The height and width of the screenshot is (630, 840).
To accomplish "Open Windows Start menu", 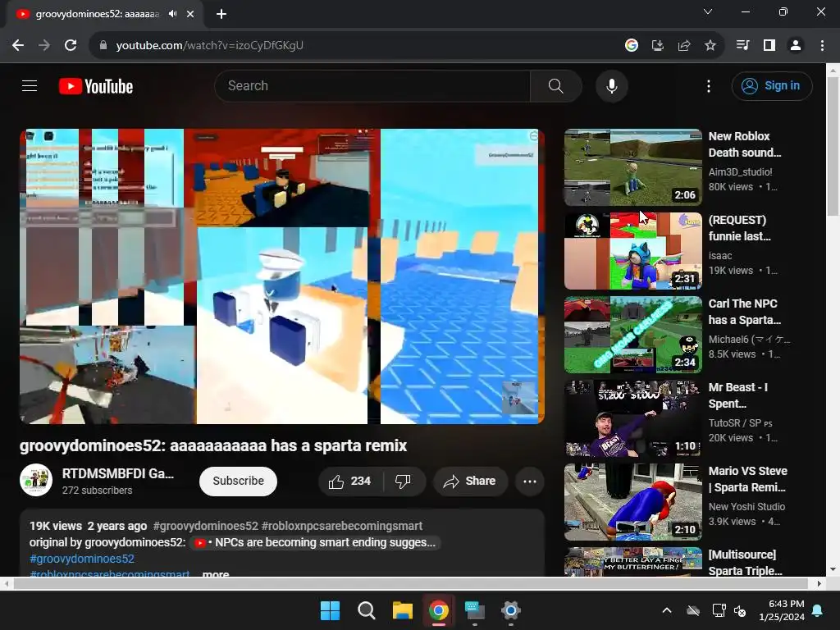I will (x=330, y=610).
